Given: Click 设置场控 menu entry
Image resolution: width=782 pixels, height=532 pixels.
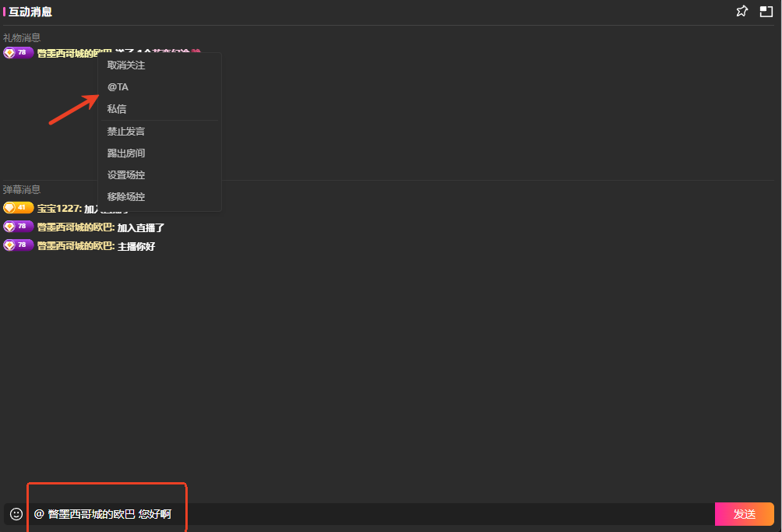Looking at the screenshot, I should [126, 175].
